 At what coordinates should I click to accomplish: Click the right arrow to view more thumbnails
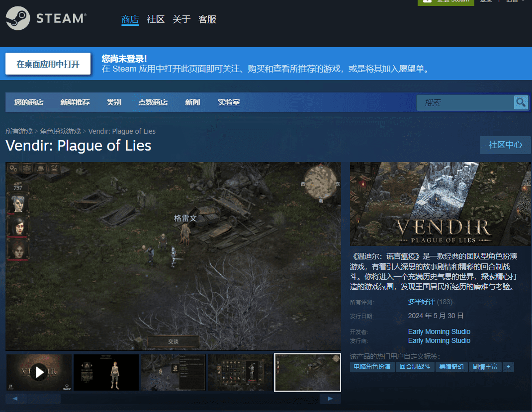click(x=330, y=399)
